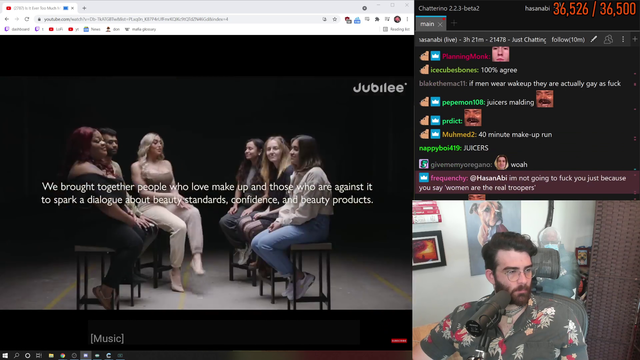Reload the YouTube page
Screen dimensions: 640x360
[x=27, y=19]
